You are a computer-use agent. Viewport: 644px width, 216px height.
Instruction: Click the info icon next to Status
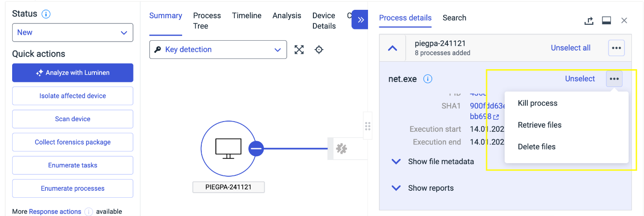tap(46, 14)
